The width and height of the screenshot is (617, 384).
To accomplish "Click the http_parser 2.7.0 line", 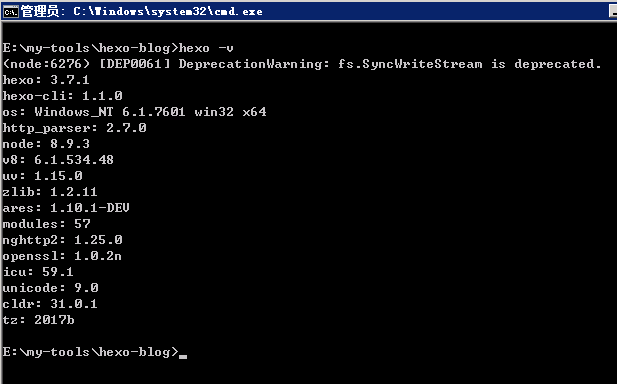I will tap(74, 128).
